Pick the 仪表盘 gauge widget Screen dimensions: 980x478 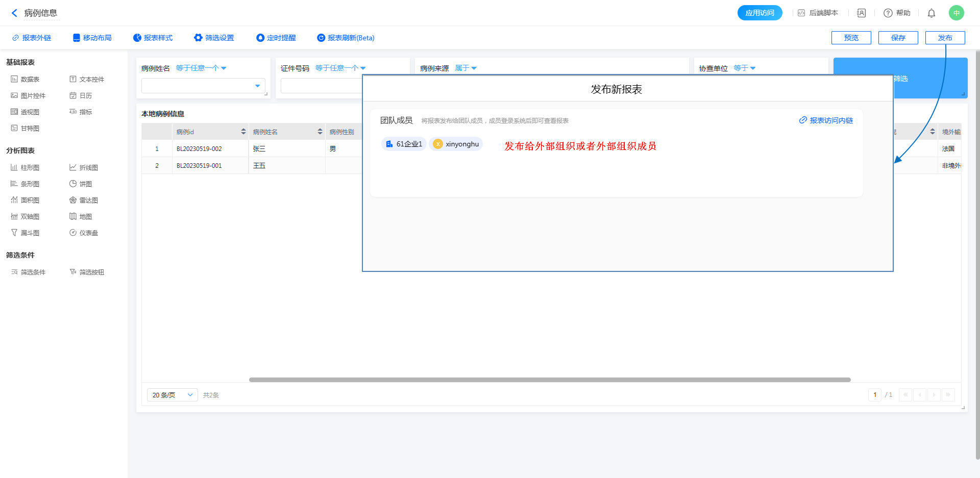click(x=84, y=233)
